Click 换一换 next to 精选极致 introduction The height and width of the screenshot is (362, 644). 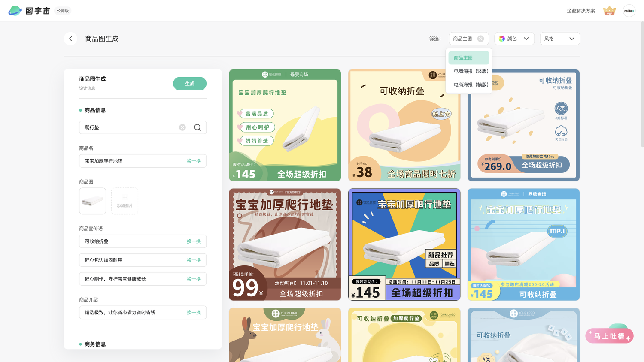click(194, 312)
